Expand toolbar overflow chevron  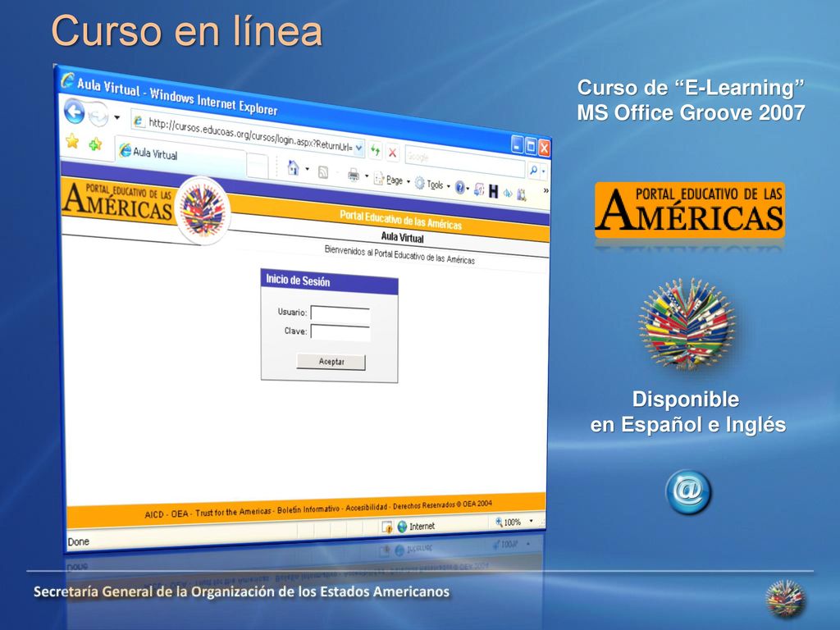tap(546, 190)
